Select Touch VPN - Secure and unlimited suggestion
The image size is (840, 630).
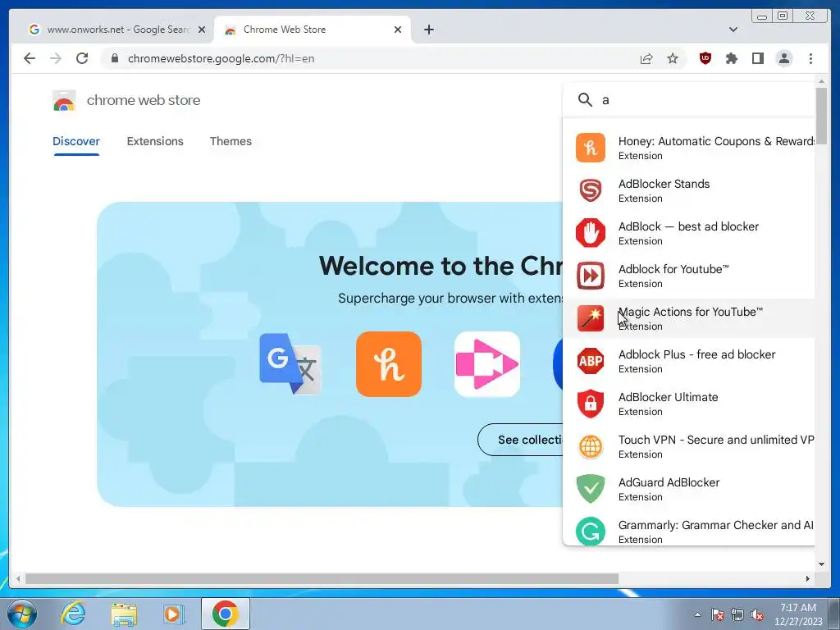(689, 446)
